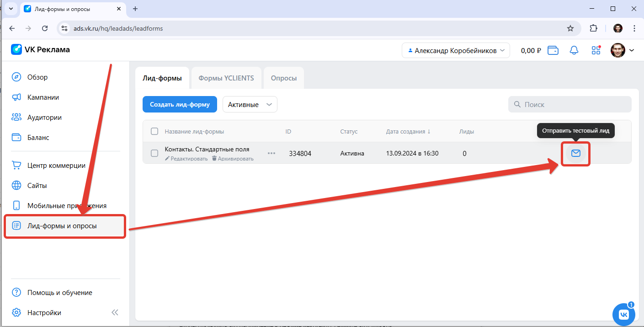
Task: Click form ID 334804
Action: pos(300,154)
